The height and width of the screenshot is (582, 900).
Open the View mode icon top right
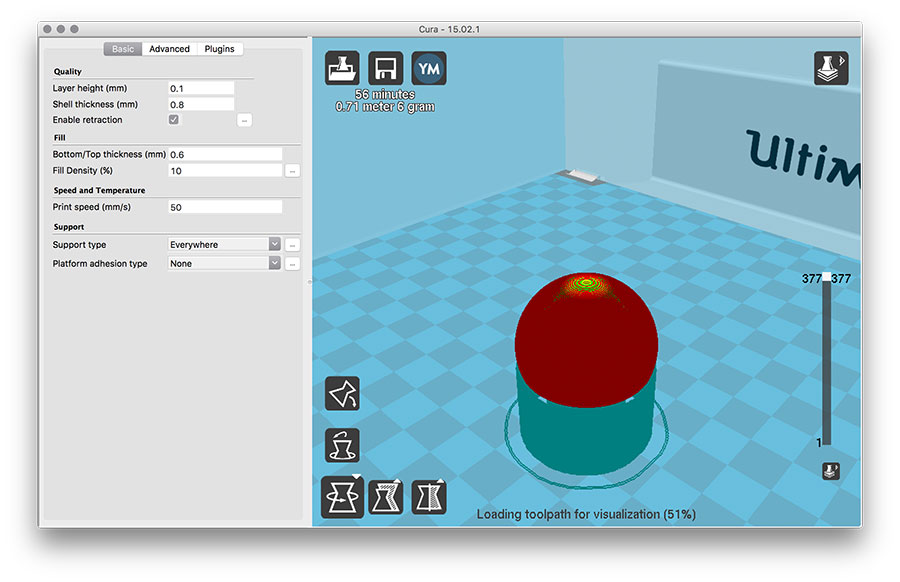coord(831,68)
